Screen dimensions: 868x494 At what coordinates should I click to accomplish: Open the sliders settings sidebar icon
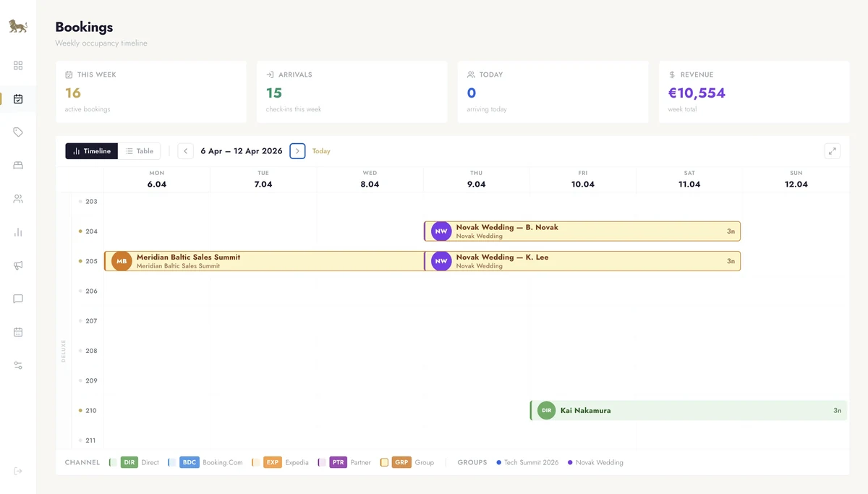click(18, 365)
